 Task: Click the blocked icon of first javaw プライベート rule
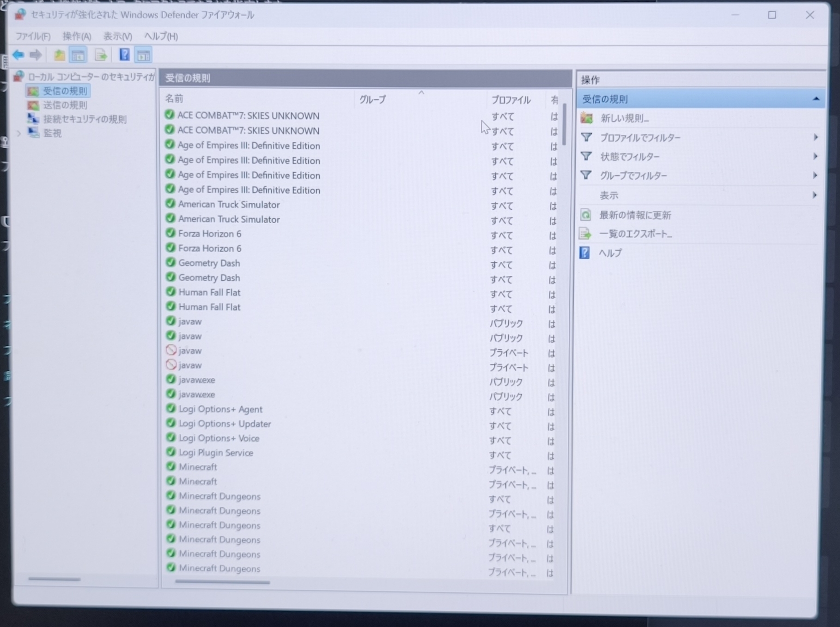coord(171,350)
